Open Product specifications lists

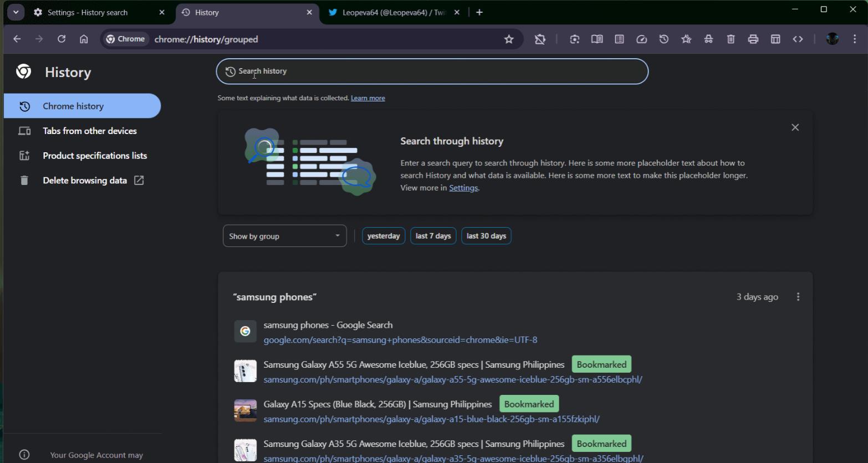pyautogui.click(x=95, y=156)
